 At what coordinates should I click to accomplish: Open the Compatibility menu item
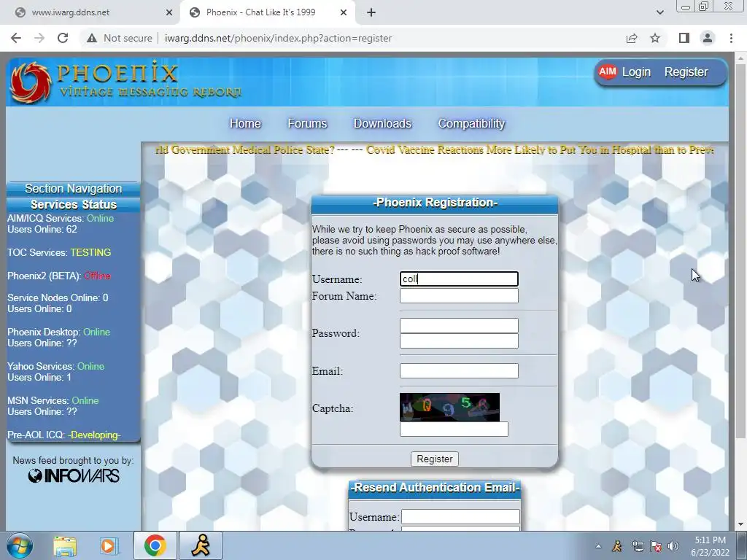(x=471, y=123)
